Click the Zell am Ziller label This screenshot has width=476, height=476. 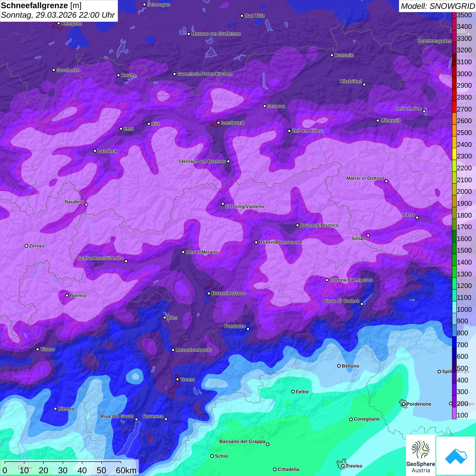pos(306,131)
